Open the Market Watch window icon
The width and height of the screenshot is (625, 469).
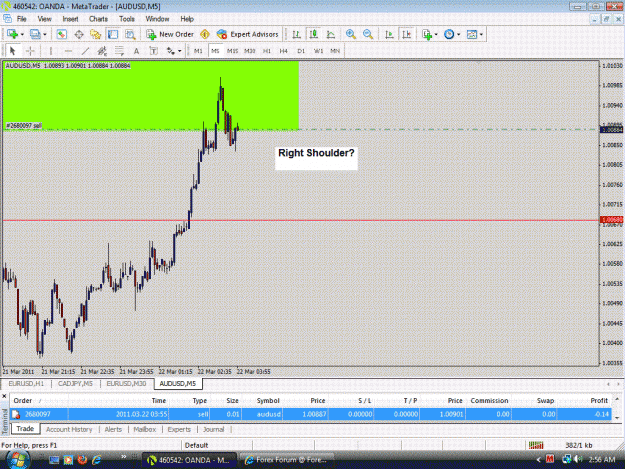pos(61,34)
